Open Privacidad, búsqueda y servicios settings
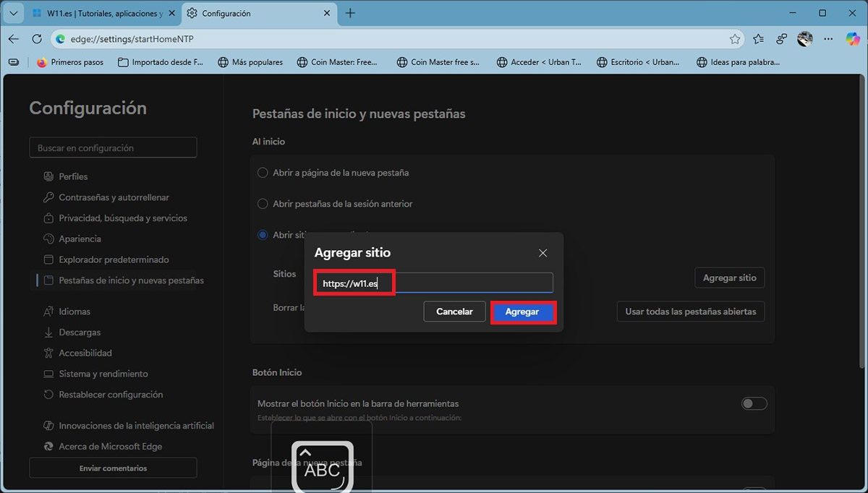The height and width of the screenshot is (493, 868). [123, 218]
